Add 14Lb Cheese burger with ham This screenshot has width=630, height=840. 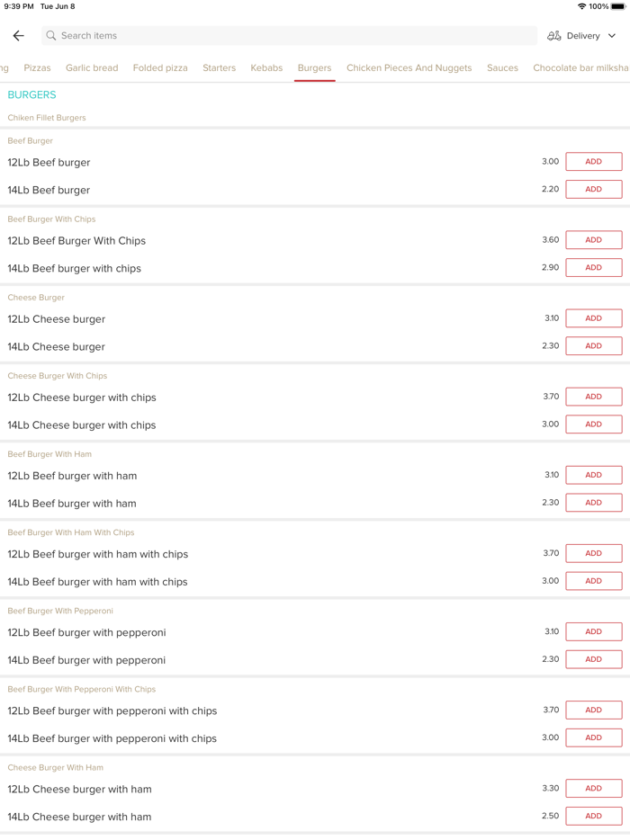[x=593, y=817]
